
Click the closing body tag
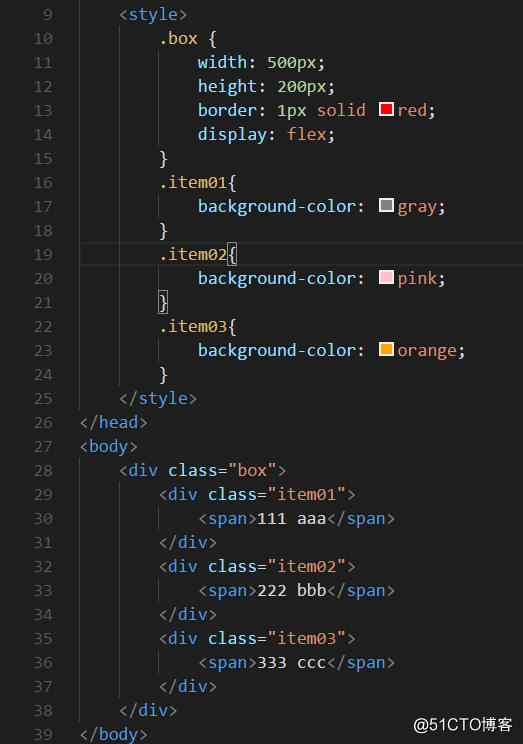tap(113, 735)
